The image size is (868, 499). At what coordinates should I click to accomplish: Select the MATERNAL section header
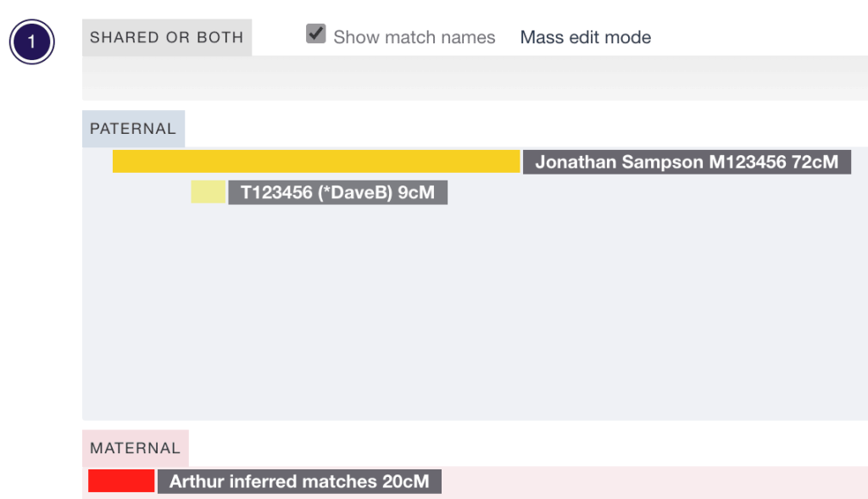(135, 448)
